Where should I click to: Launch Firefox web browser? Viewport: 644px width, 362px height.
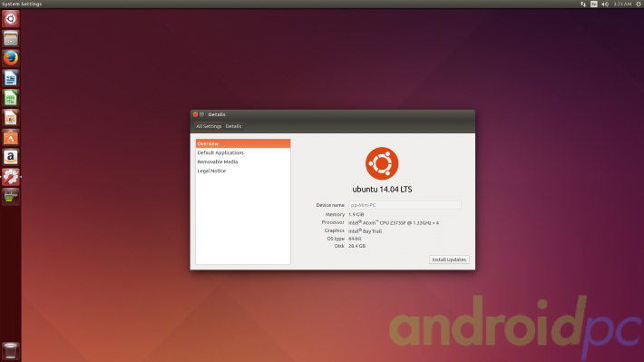[11, 58]
